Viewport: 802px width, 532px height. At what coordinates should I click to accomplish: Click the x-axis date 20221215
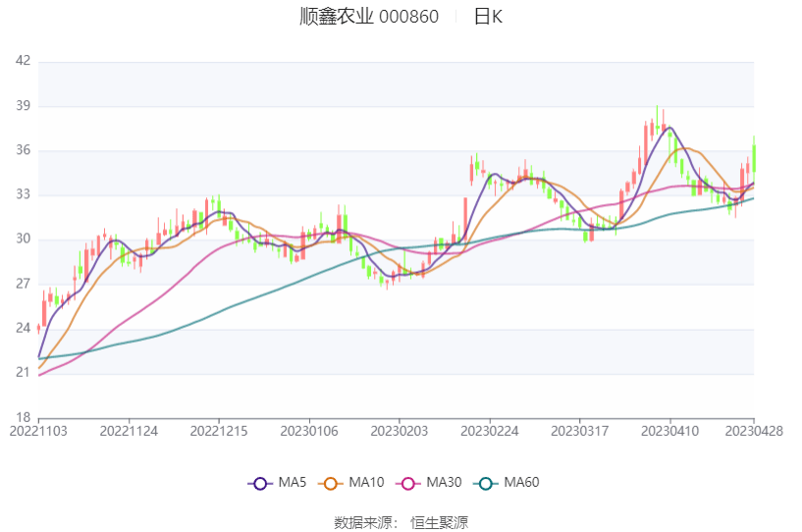pyautogui.click(x=219, y=431)
